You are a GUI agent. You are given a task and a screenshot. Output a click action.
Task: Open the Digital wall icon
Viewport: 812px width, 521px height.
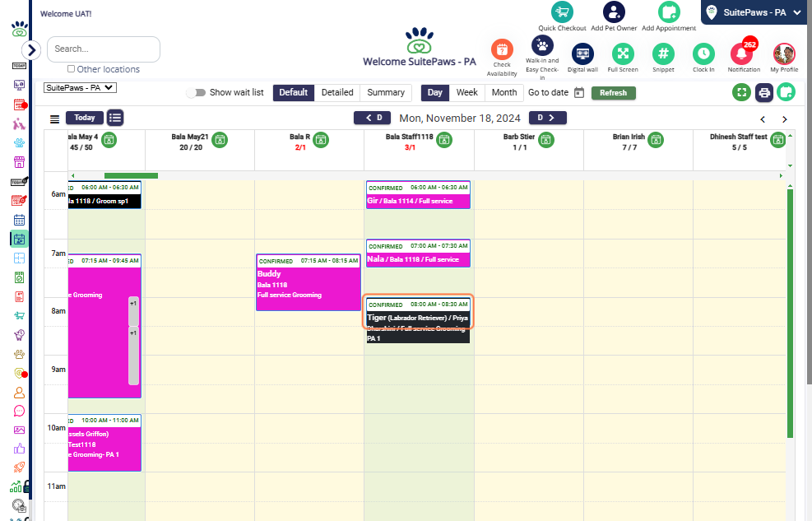pos(582,53)
